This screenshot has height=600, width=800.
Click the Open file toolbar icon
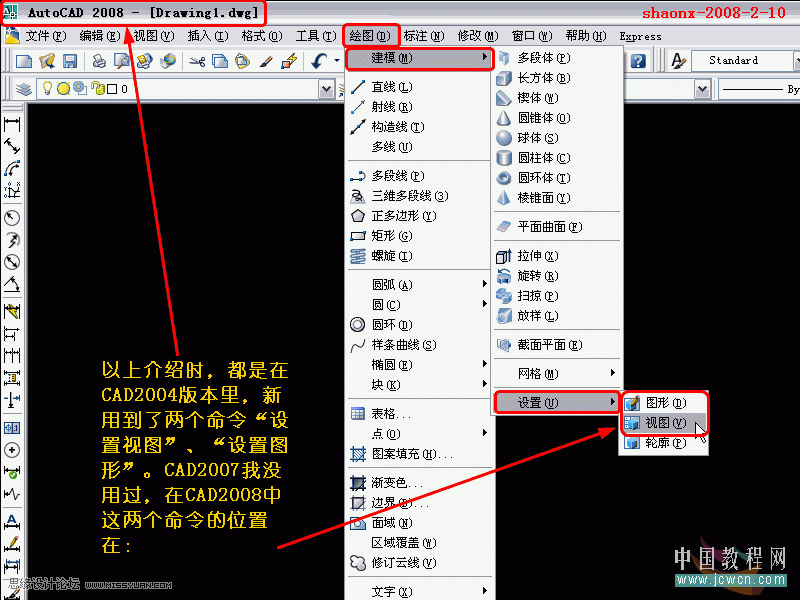click(47, 61)
